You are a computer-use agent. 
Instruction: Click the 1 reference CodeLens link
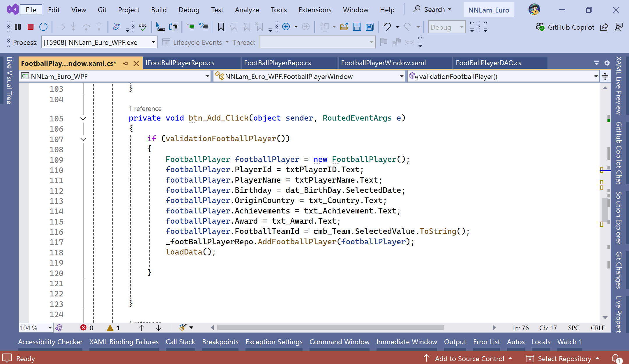point(145,109)
